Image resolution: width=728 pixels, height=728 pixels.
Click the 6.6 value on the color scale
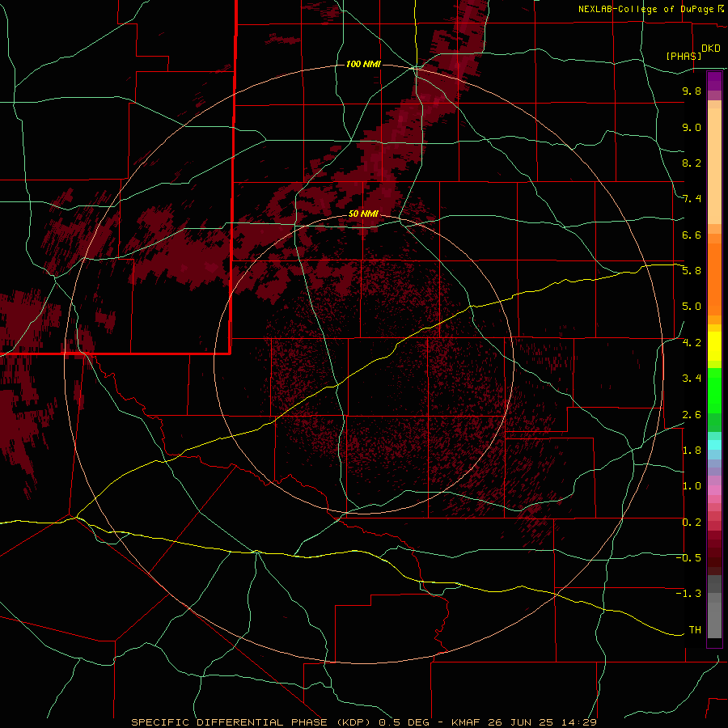coord(692,235)
